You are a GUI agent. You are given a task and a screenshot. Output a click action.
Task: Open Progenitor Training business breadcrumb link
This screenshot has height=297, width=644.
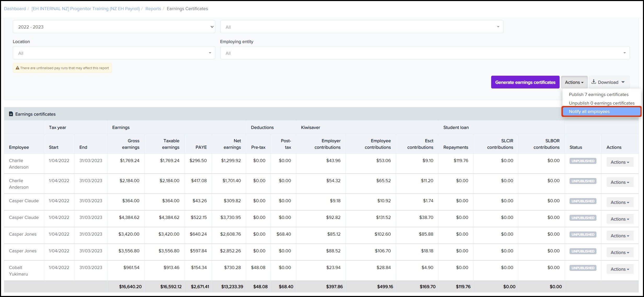(85, 9)
